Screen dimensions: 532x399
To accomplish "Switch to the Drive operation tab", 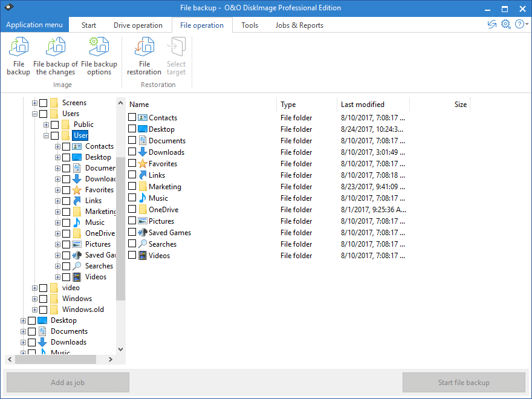I will click(138, 25).
